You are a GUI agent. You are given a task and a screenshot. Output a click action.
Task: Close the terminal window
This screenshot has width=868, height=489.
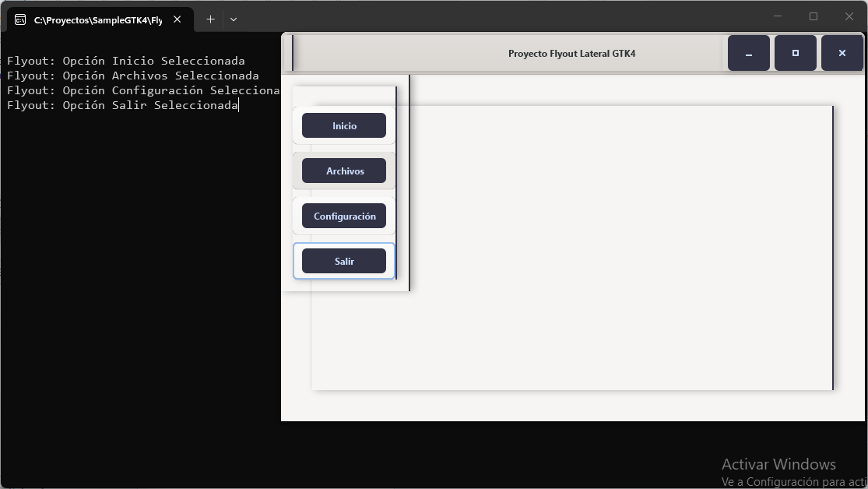(849, 16)
